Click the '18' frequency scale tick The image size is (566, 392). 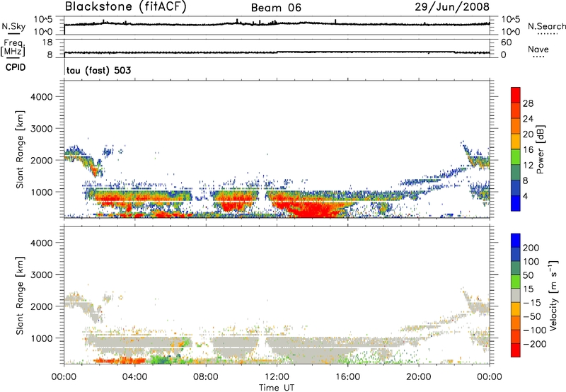coord(47,42)
